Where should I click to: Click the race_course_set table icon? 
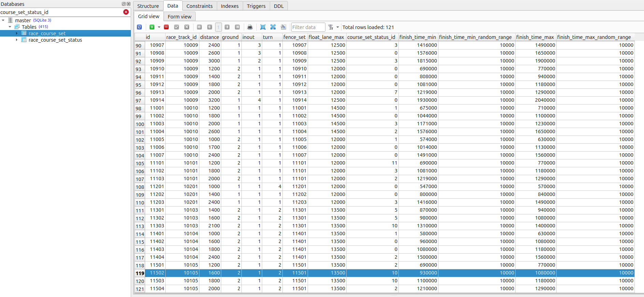(x=24, y=33)
